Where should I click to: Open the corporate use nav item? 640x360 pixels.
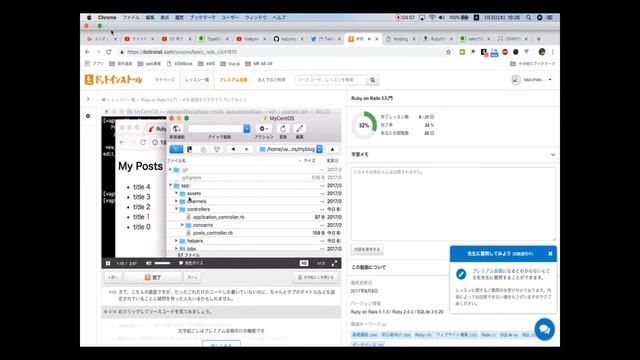coord(271,80)
